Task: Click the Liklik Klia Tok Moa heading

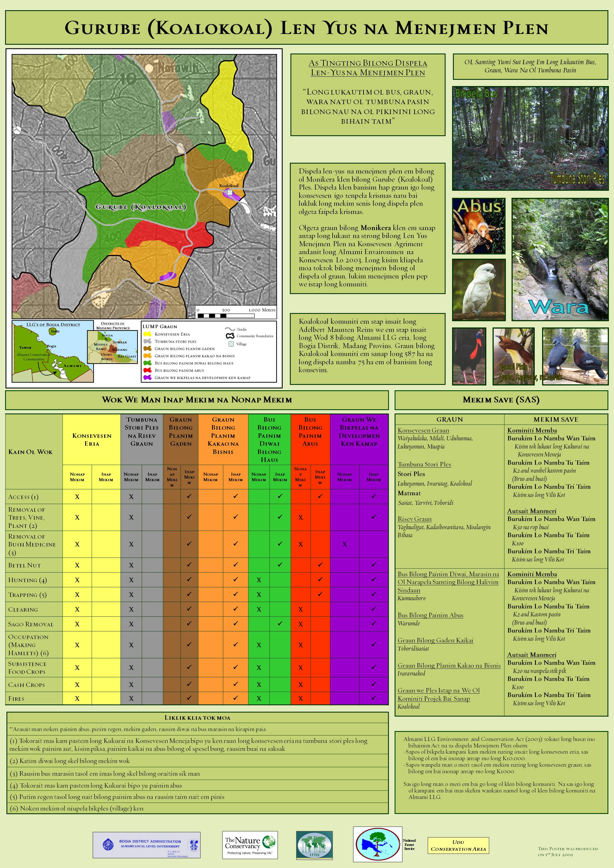Action: click(197, 717)
